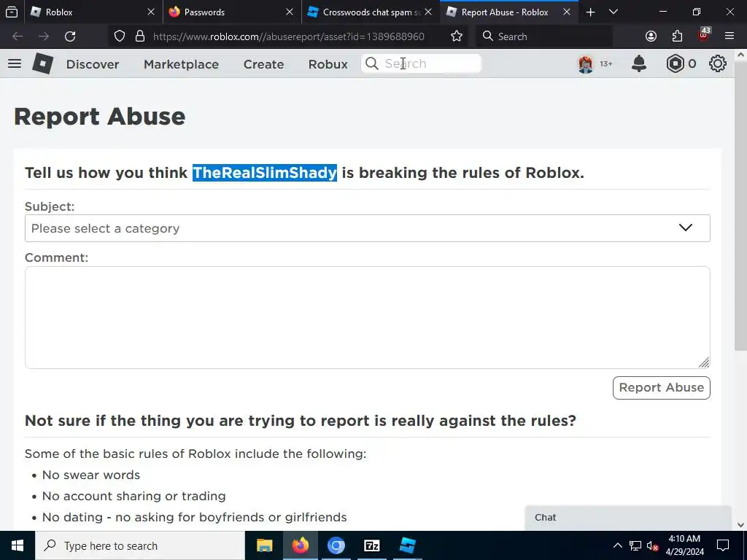Close the Passwords tab
The width and height of the screenshot is (747, 560).
point(289,12)
